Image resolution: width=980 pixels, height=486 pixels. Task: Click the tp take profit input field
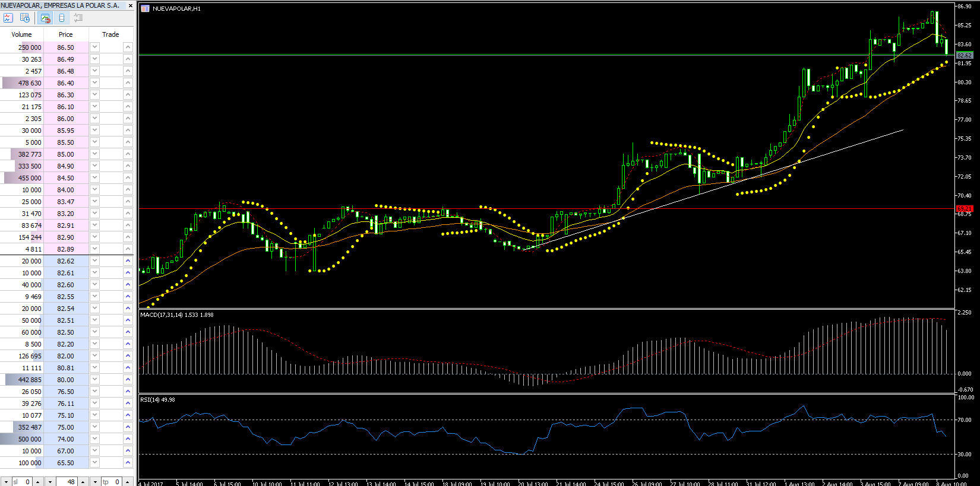tap(112, 482)
